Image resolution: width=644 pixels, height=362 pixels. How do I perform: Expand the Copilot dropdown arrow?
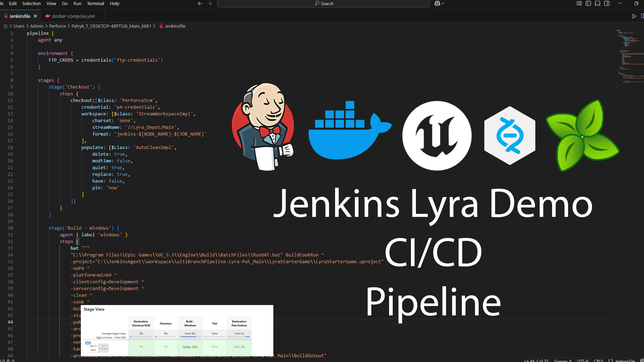(443, 3)
